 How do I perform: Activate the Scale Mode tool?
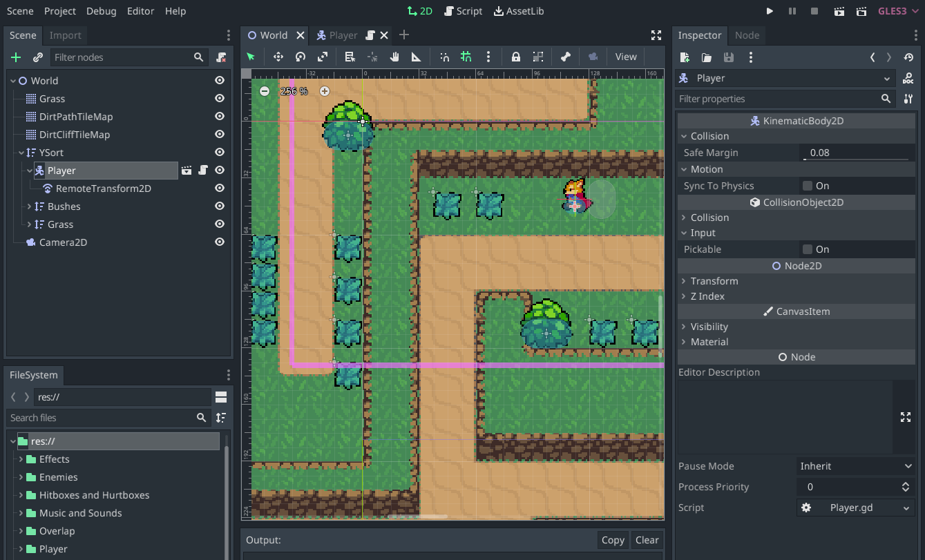323,57
